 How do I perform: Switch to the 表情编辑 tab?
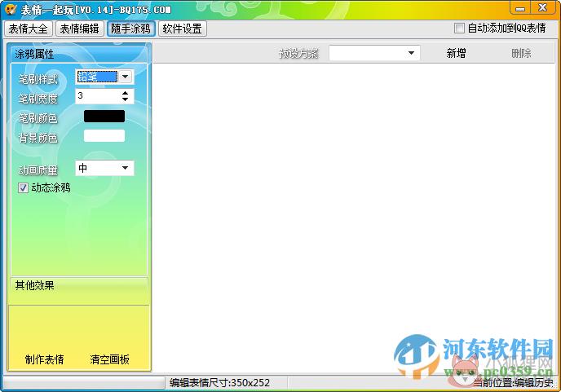click(79, 29)
